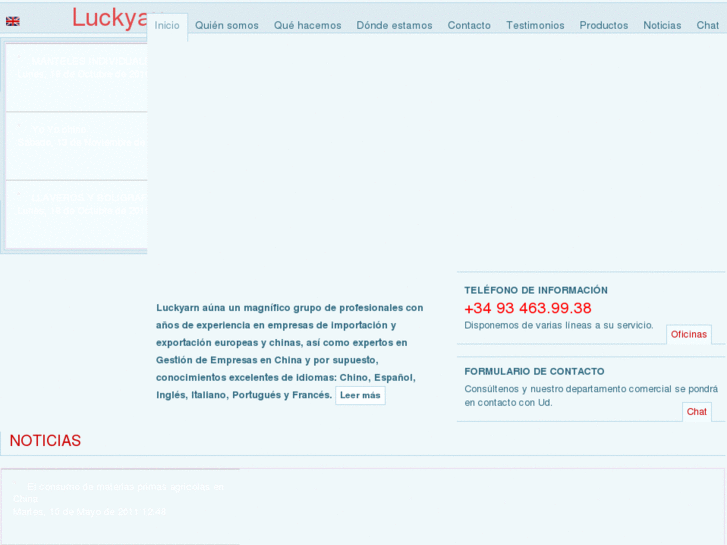Click the NOTICIAS section heading
The width and height of the screenshot is (727, 545).
click(x=45, y=441)
